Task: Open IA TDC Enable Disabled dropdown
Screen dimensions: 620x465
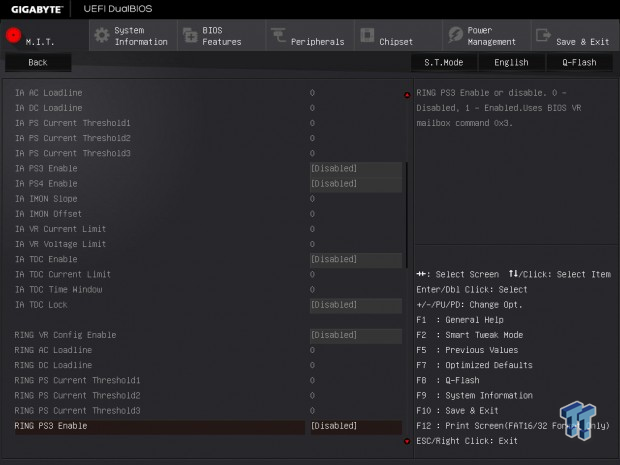Action: tap(356, 259)
